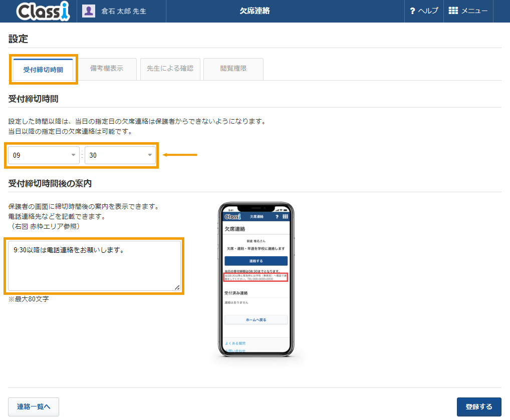The width and height of the screenshot is (510, 420).
Task: Click the red-framed notice in the phone preview
Action: click(257, 276)
